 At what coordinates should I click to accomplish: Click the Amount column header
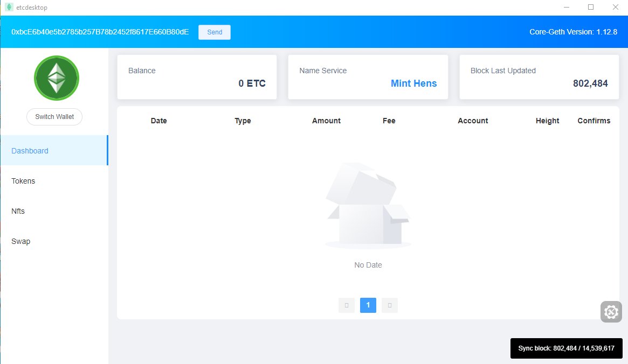click(x=327, y=121)
